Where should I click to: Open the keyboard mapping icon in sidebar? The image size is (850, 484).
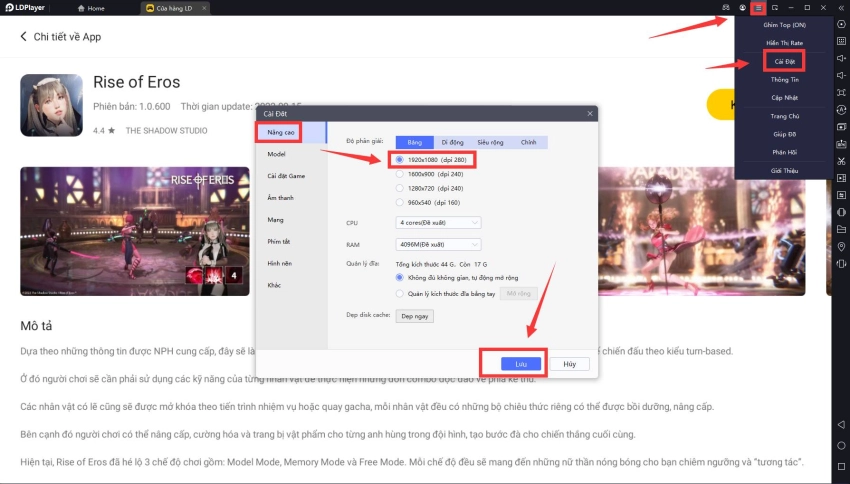click(841, 41)
